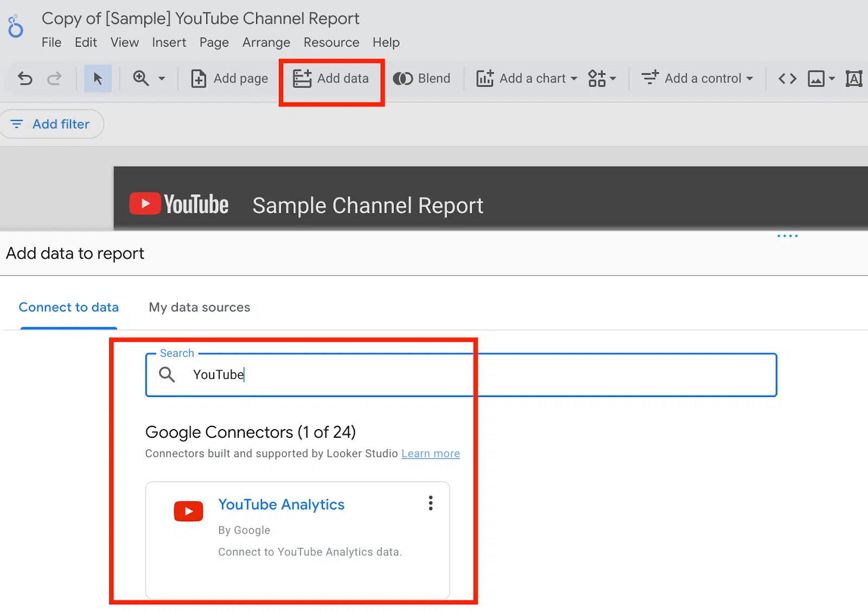The image size is (868, 613).
Task: Click the URL embed code icon
Action: click(x=787, y=79)
